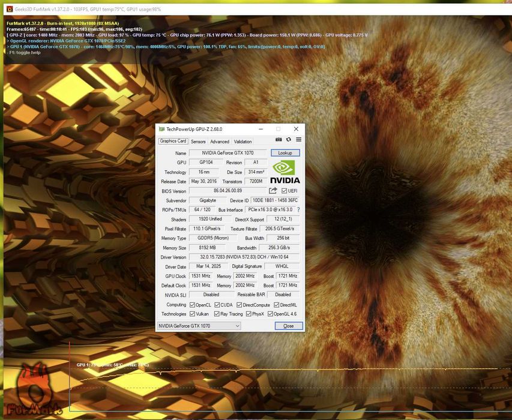Click the FurMark title bar icon
512x420 pixels.
pyautogui.click(x=10, y=9)
